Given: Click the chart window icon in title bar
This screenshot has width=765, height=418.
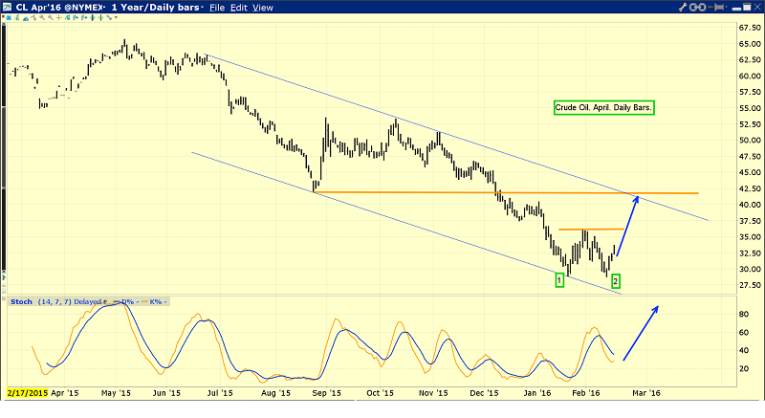Looking at the screenshot, I should tap(7, 7).
